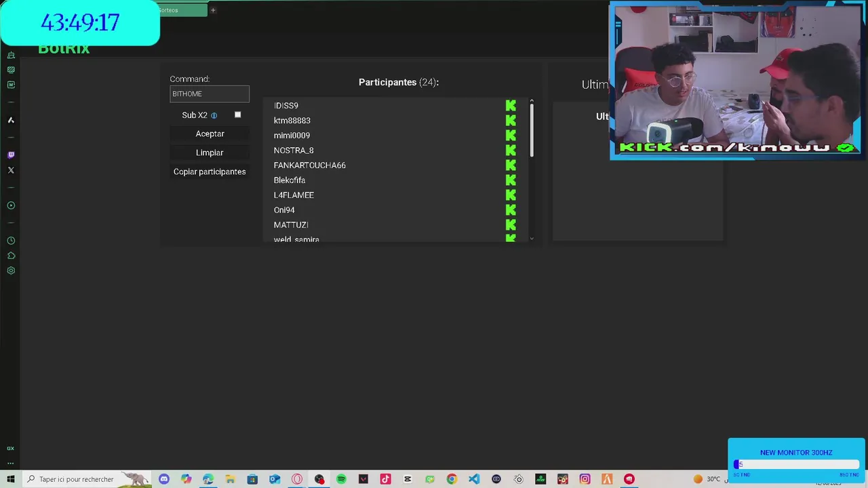This screenshot has height=488, width=868.
Task: Click the Kick icon next to FANKARTOUCHA66
Action: 511,165
